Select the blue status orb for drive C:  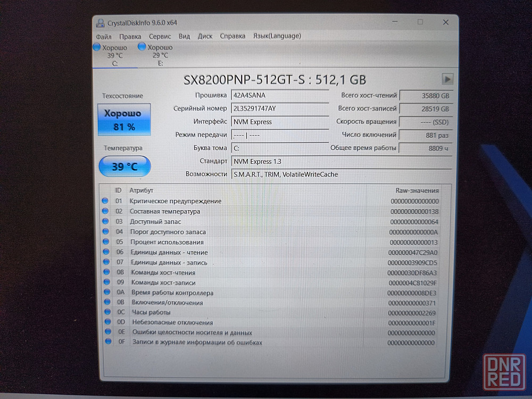point(97,47)
